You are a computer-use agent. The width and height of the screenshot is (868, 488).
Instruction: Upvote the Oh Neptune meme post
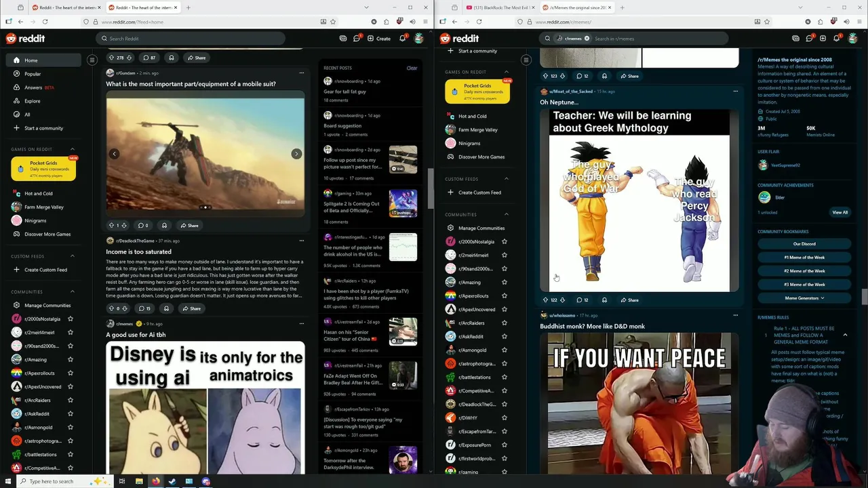pyautogui.click(x=545, y=300)
